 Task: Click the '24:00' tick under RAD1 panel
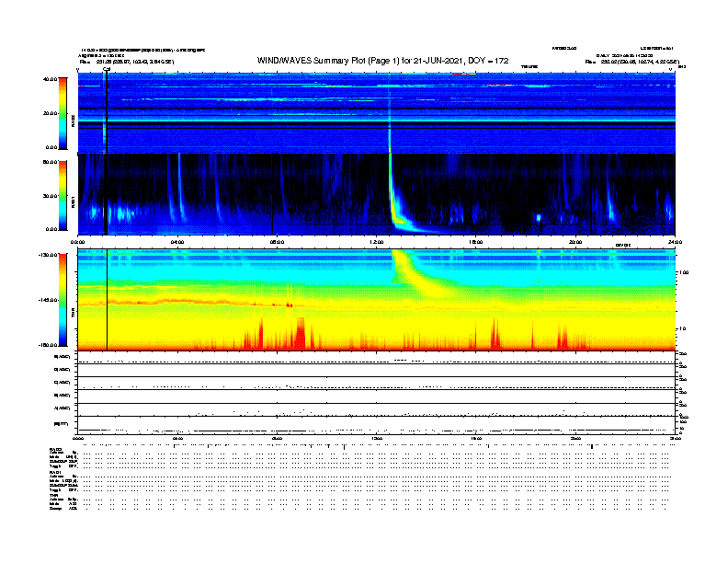click(x=675, y=242)
